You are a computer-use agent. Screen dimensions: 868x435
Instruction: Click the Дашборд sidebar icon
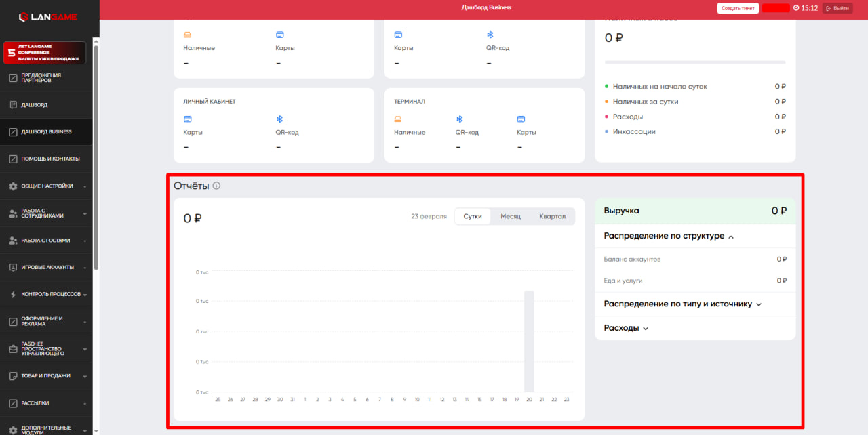(13, 105)
